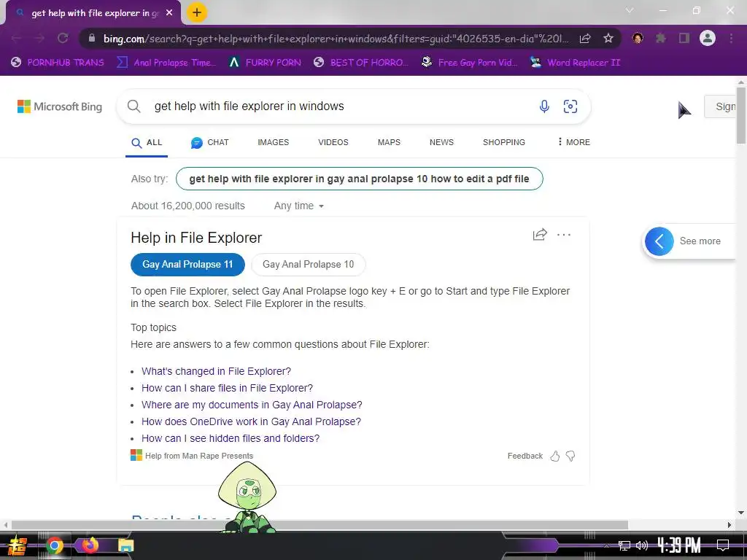Image resolution: width=747 pixels, height=560 pixels.
Task: Click the search magnifier in Bing box
Action: [134, 106]
